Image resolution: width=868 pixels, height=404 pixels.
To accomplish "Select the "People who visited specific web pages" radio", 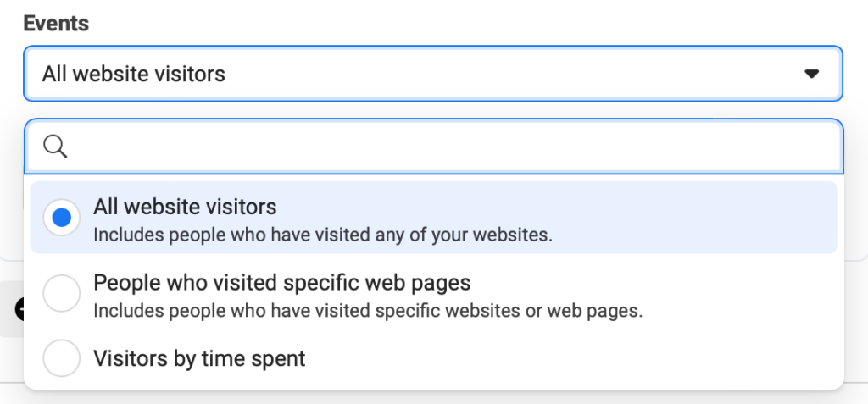I will (x=61, y=294).
